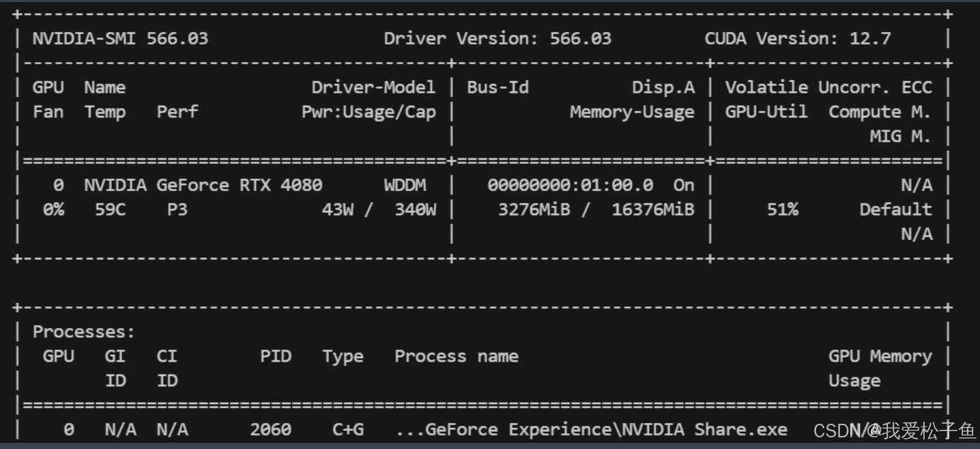Image resolution: width=980 pixels, height=449 pixels.
Task: Click the PID column header
Action: coord(276,356)
